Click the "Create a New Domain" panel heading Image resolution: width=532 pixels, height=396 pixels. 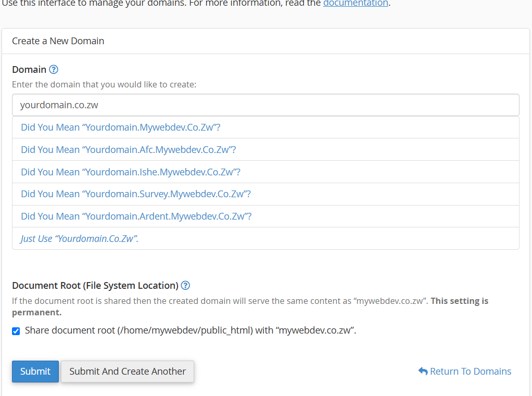(x=58, y=41)
